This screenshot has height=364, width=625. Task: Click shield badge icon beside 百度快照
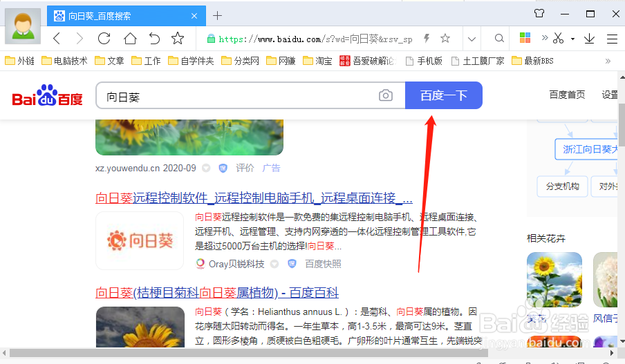(292, 264)
